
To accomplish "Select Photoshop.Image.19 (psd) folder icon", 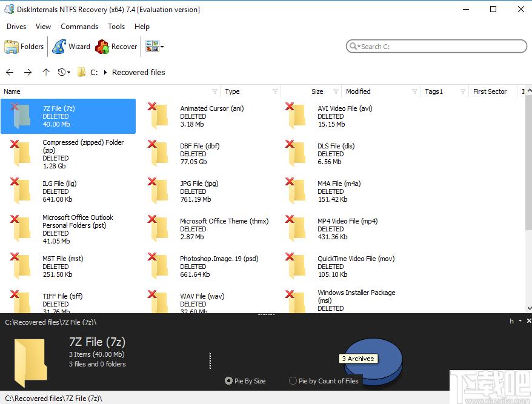I will 158,266.
